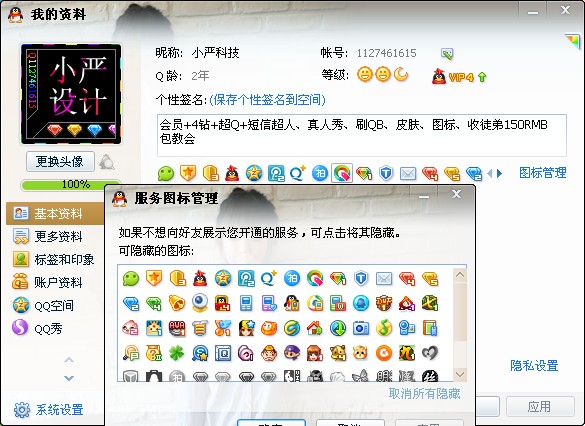This screenshot has height=426, width=585.
Task: Click the blue diamond 2 icon in the profile strip
Action: 474,173
